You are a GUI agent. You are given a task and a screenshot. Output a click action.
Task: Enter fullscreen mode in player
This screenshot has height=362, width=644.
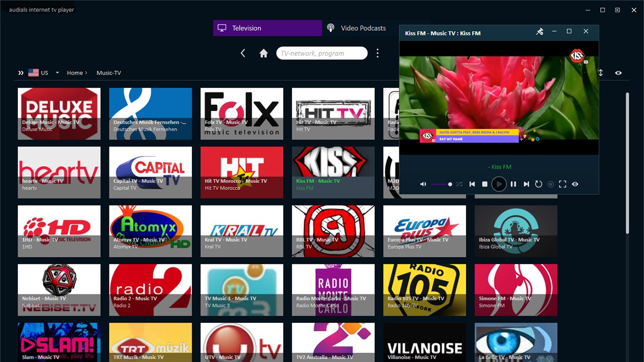coord(562,184)
